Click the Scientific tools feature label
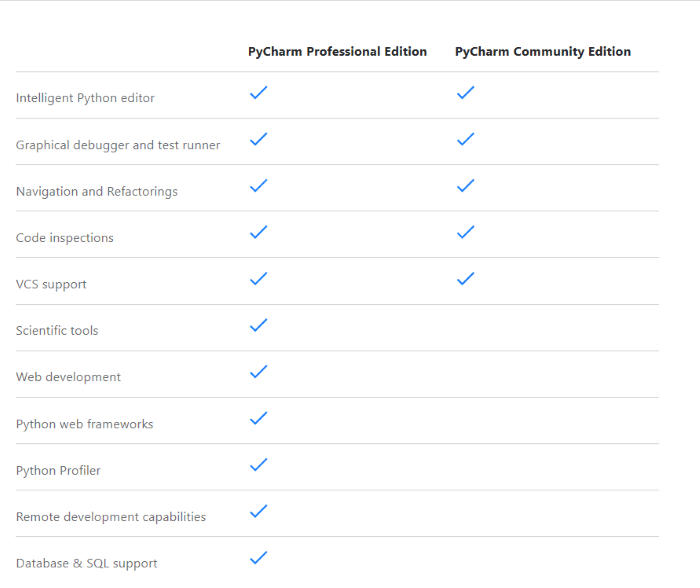Viewport: 700px width, 588px height. tap(57, 331)
